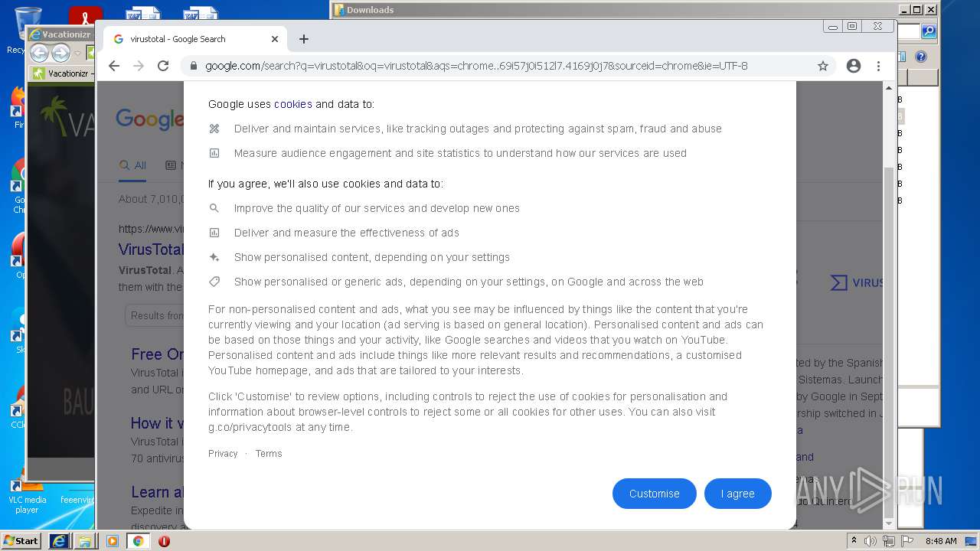
Task: Click Chrome's forward arrow
Action: pyautogui.click(x=139, y=66)
